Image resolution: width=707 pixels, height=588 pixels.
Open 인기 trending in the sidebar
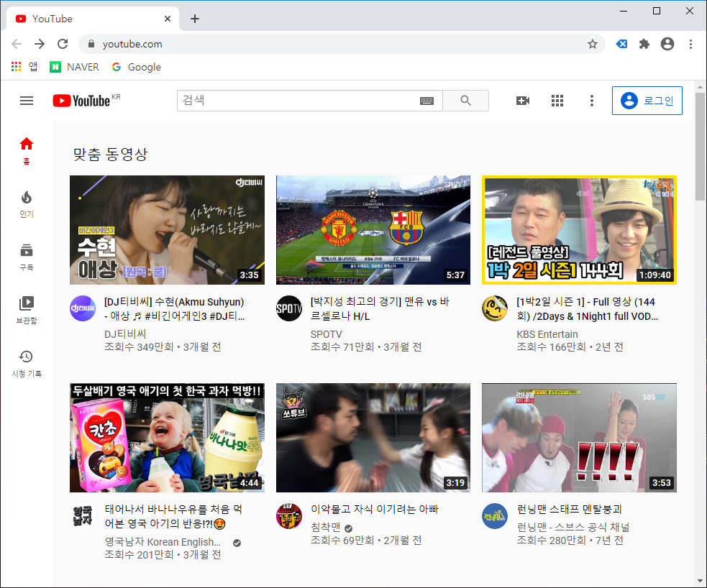point(27,204)
